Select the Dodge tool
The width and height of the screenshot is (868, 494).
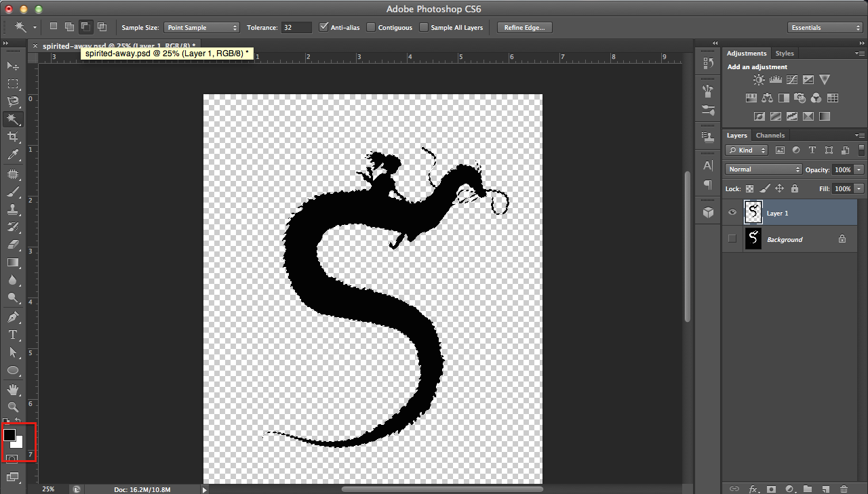coord(13,298)
